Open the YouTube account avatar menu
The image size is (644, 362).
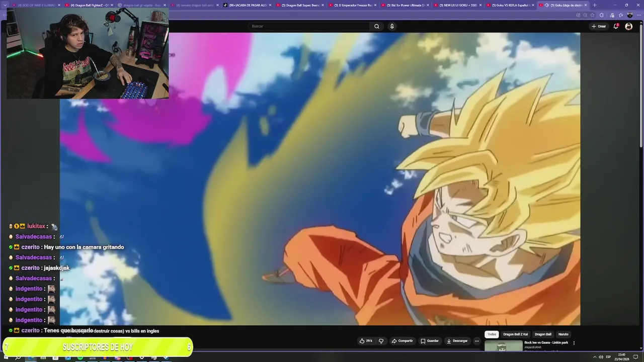pyautogui.click(x=628, y=26)
